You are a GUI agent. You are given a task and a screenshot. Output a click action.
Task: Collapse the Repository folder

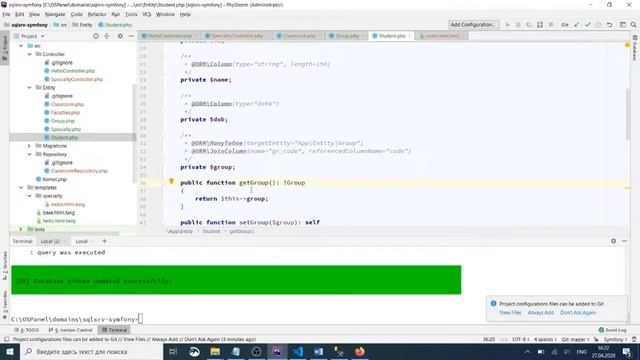tap(29, 154)
